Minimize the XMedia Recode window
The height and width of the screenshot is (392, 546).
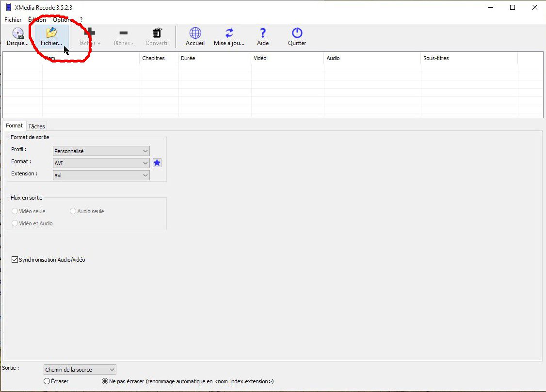click(x=491, y=7)
